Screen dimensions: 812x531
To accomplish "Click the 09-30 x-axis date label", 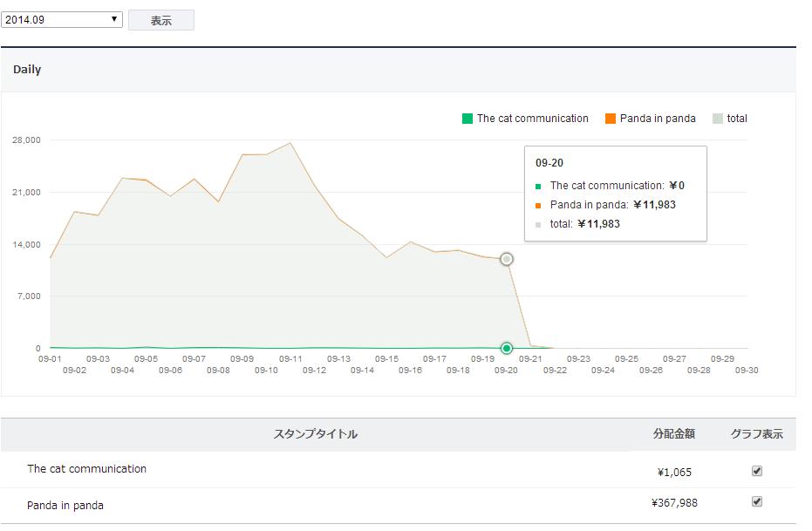I will (747, 370).
